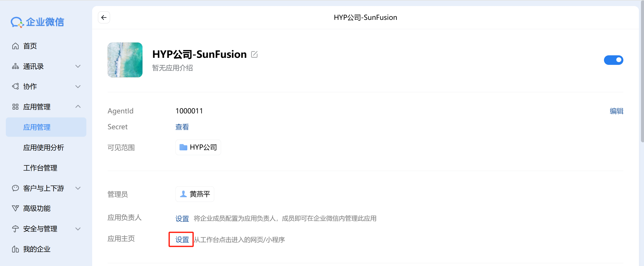Click the back arrow button
The width and height of the screenshot is (644, 266).
pos(104,17)
